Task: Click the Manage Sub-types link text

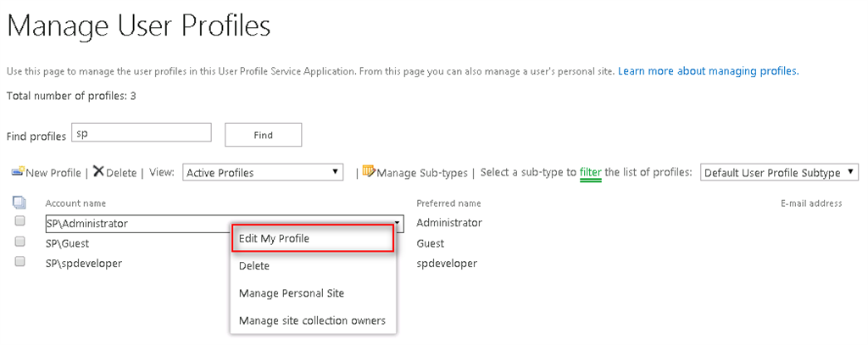Action: tap(422, 173)
